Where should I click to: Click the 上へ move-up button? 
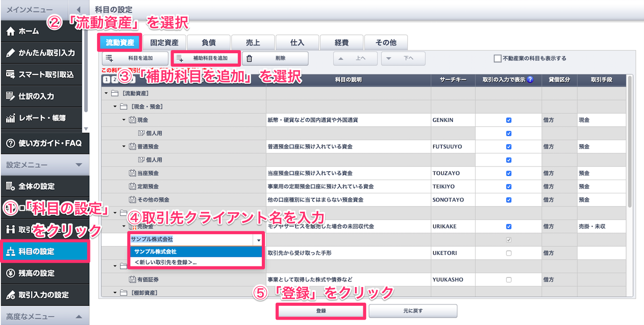point(355,59)
